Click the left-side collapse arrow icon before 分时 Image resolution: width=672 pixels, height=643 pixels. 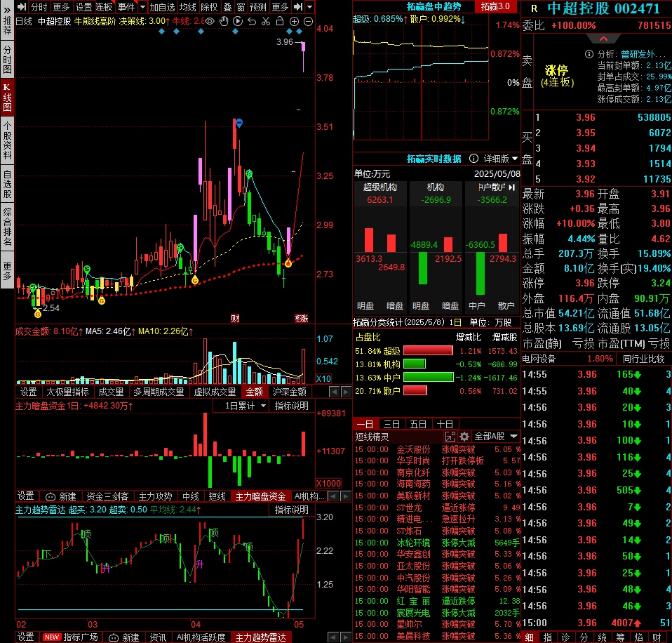(x=22, y=7)
